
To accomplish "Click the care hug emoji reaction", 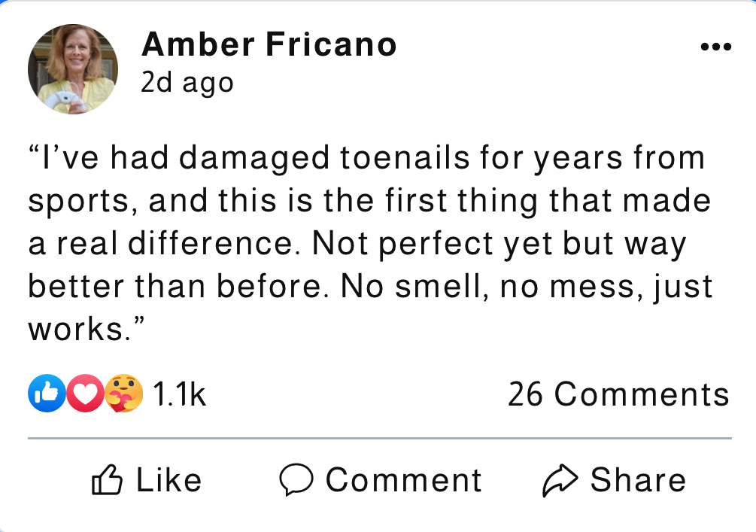I will pyautogui.click(x=124, y=393).
